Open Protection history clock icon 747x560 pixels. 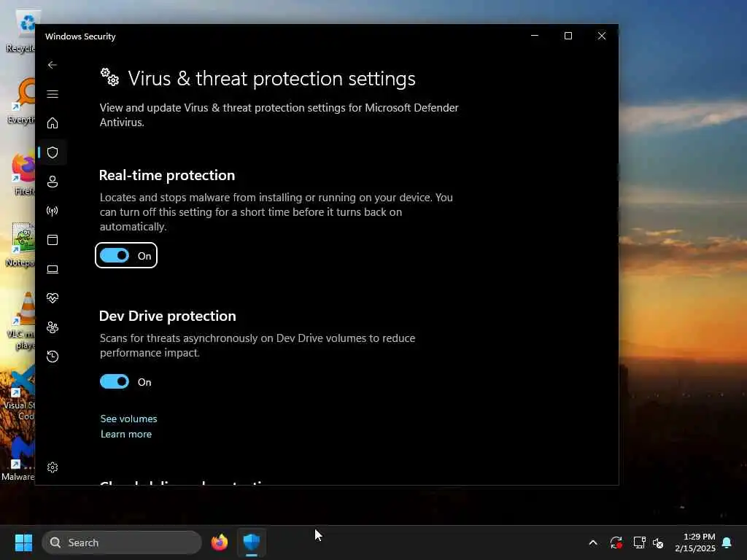[x=53, y=356]
